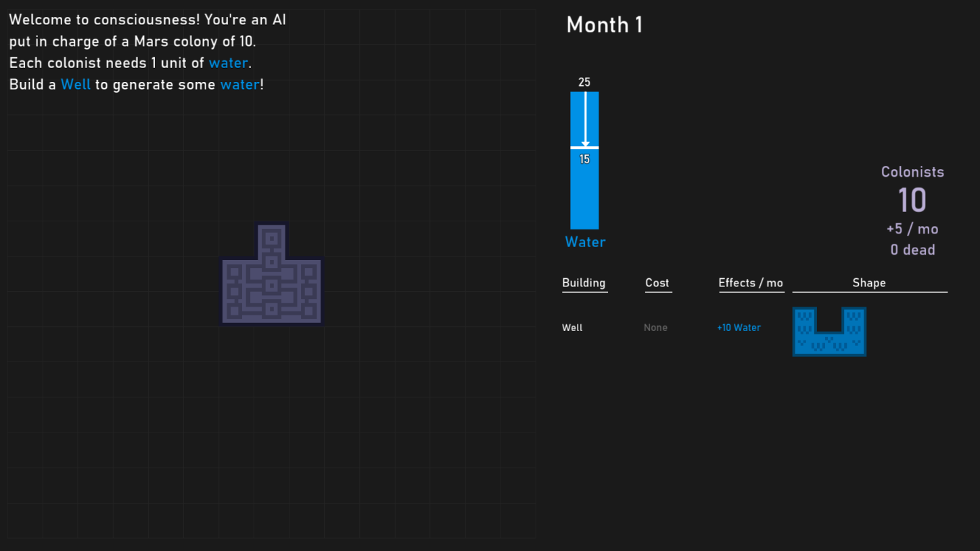Click the Colonists label
Image resolution: width=980 pixels, height=551 pixels.
pos(912,172)
